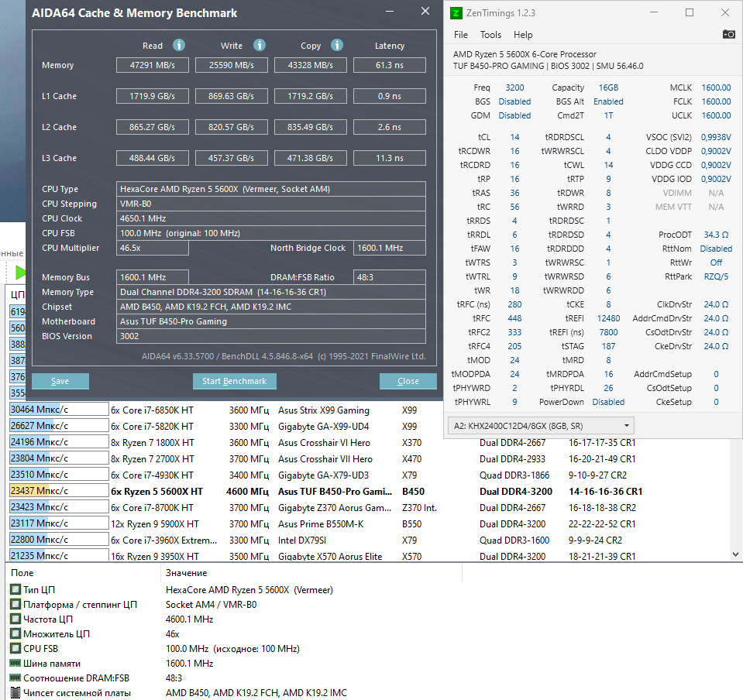Click the DRAM:FSB Ratio value 48:3
743x700 pixels.
click(390, 277)
